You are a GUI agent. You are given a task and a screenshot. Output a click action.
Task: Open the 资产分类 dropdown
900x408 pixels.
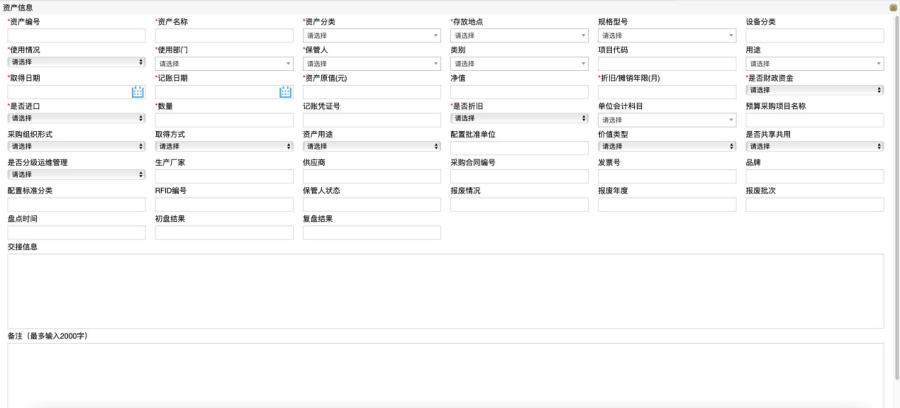371,35
